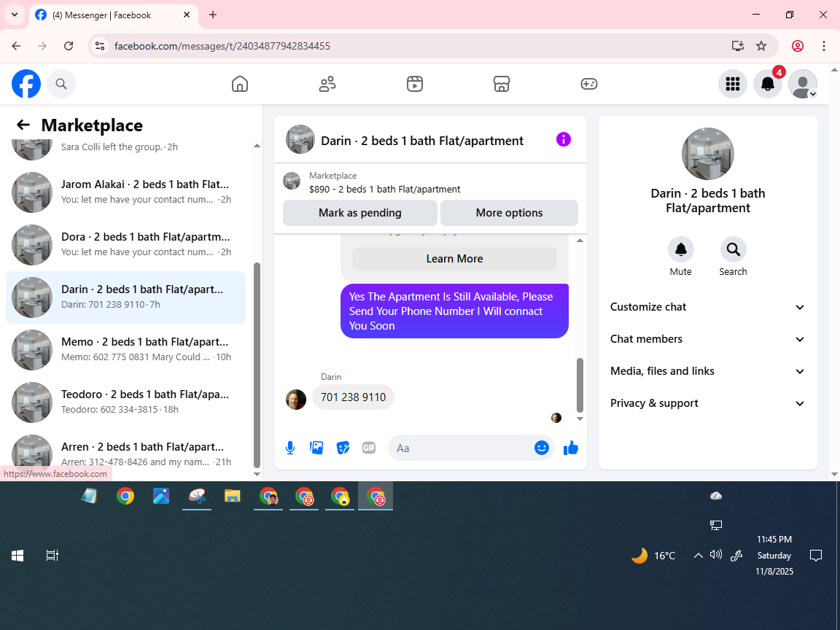Open the emoji picker smiley
This screenshot has height=630, width=840.
point(542,448)
